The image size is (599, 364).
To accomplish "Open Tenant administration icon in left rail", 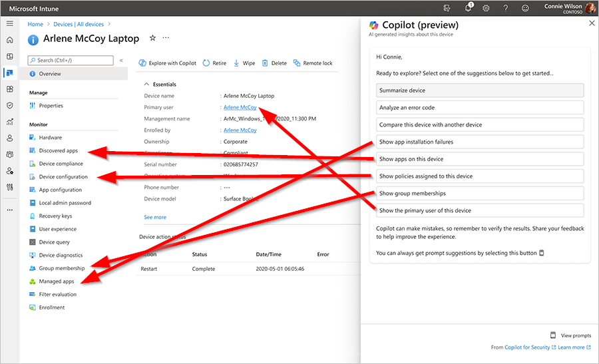I will point(10,171).
